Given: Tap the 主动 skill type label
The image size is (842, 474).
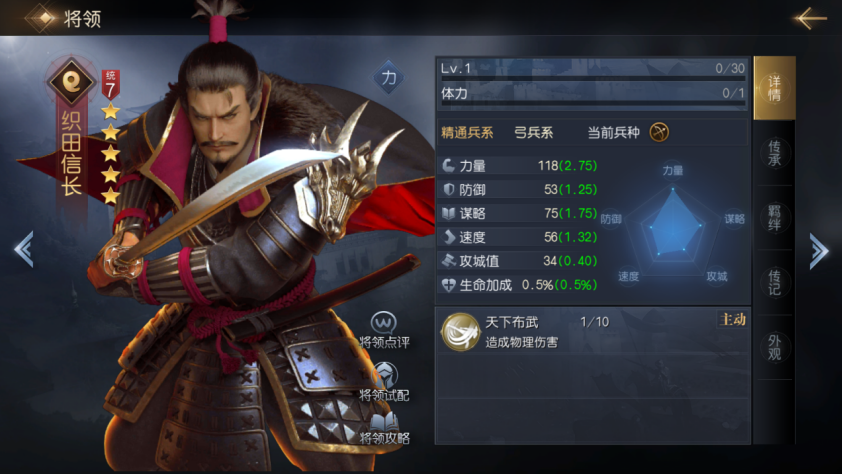Looking at the screenshot, I should point(732,319).
